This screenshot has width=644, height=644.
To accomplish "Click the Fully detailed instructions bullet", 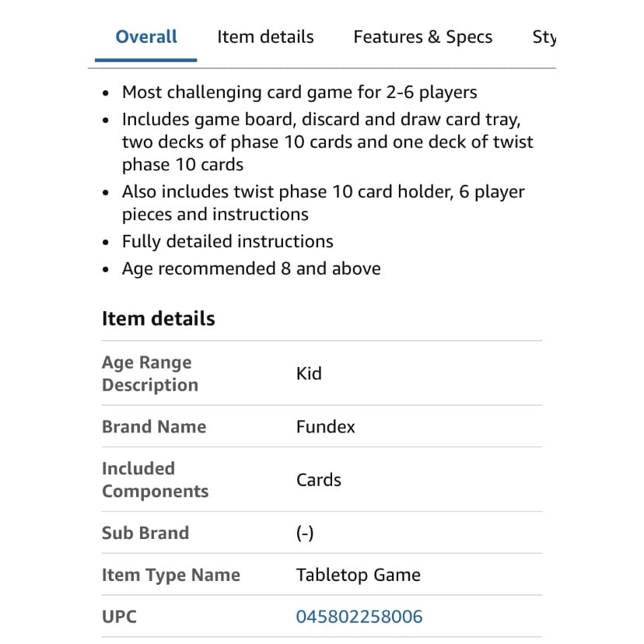I will click(228, 241).
